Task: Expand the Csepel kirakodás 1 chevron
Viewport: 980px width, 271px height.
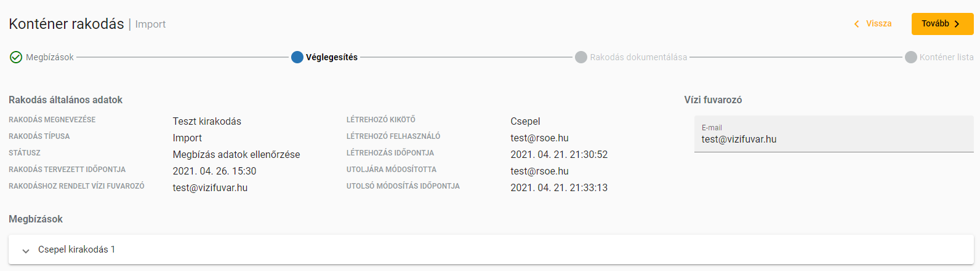Action: (x=26, y=251)
